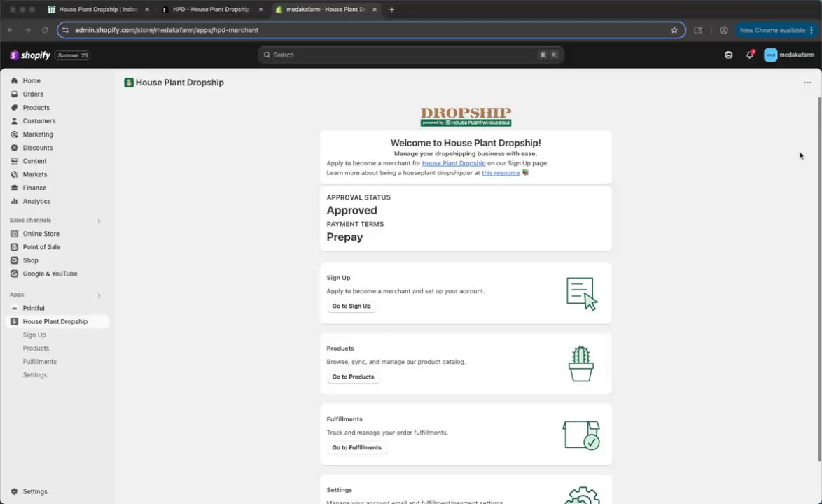Open Home in the sidebar
822x504 pixels.
[x=32, y=80]
